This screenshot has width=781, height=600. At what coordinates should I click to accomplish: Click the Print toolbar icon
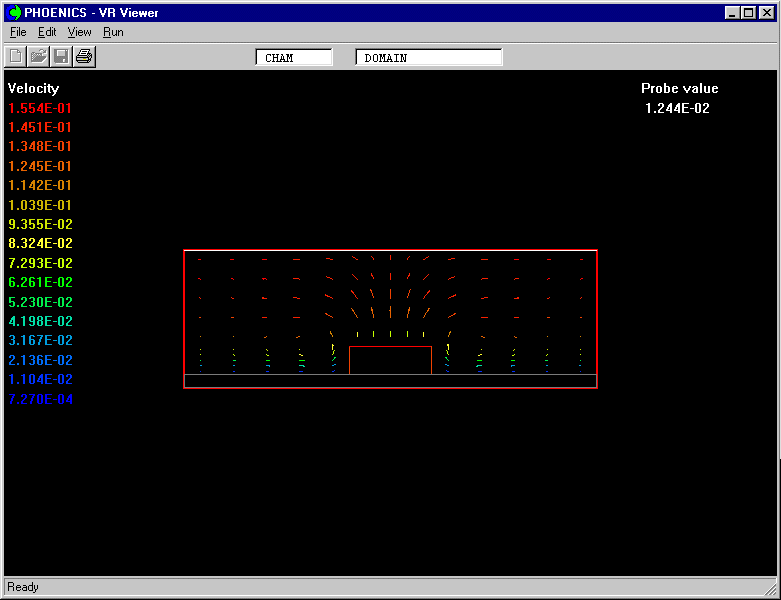click(x=84, y=57)
